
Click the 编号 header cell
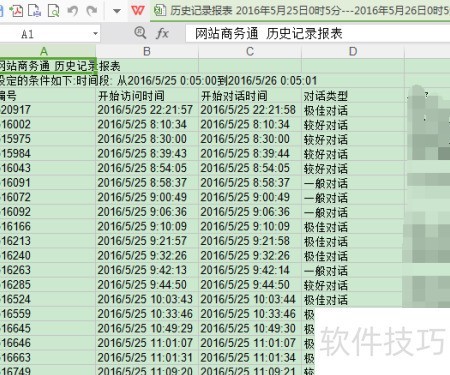48,96
